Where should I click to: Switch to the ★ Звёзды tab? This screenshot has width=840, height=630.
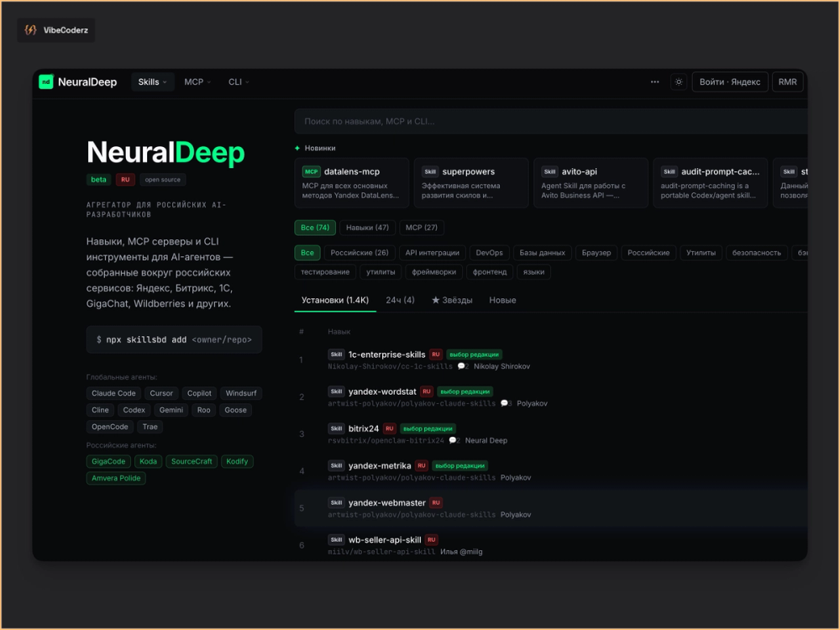point(452,301)
